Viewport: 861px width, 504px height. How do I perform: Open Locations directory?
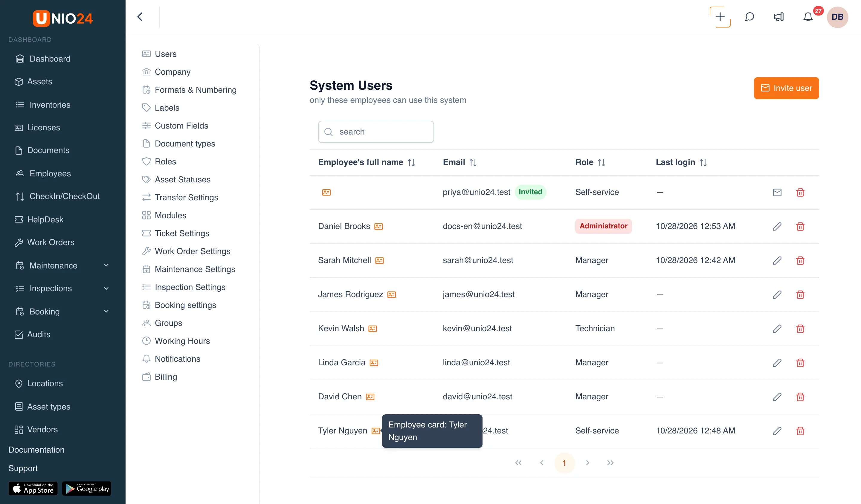pyautogui.click(x=39, y=384)
